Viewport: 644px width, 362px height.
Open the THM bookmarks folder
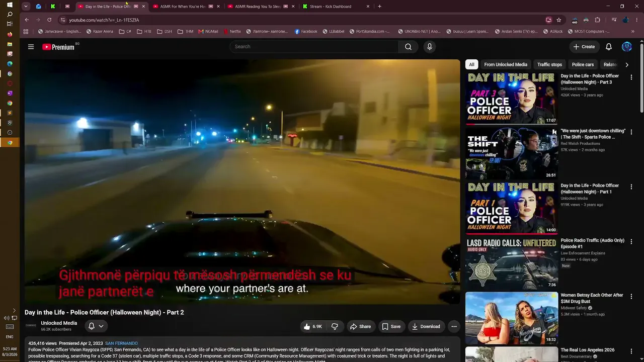click(185, 31)
